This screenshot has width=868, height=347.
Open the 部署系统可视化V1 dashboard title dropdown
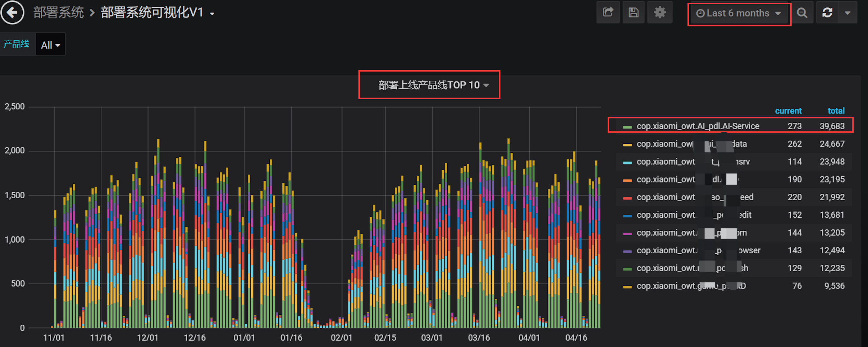tap(158, 13)
